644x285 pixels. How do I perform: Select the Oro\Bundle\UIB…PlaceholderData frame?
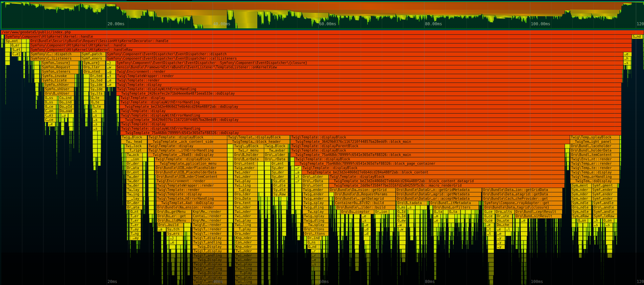click(x=191, y=172)
